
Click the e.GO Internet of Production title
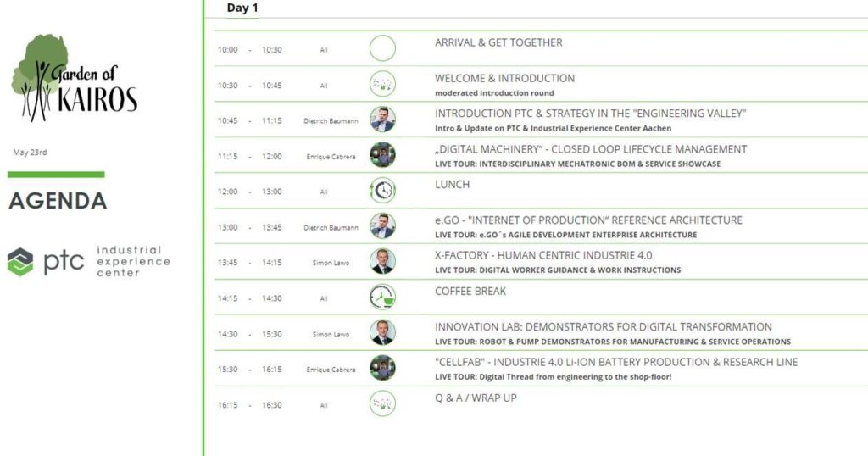[x=588, y=220]
